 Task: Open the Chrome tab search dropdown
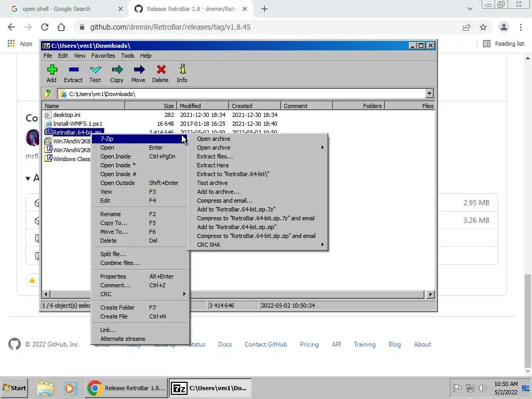[470, 9]
